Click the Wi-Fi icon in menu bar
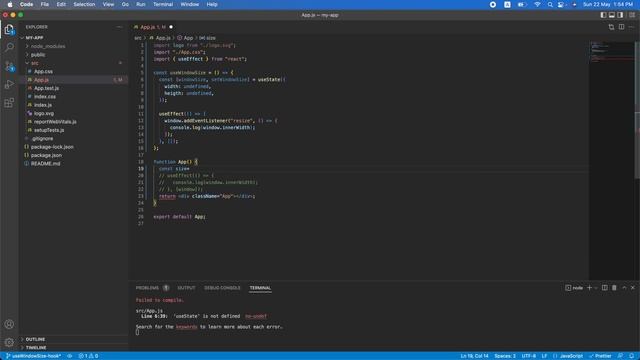Viewport: 640px width, 360px height. pos(537,4)
